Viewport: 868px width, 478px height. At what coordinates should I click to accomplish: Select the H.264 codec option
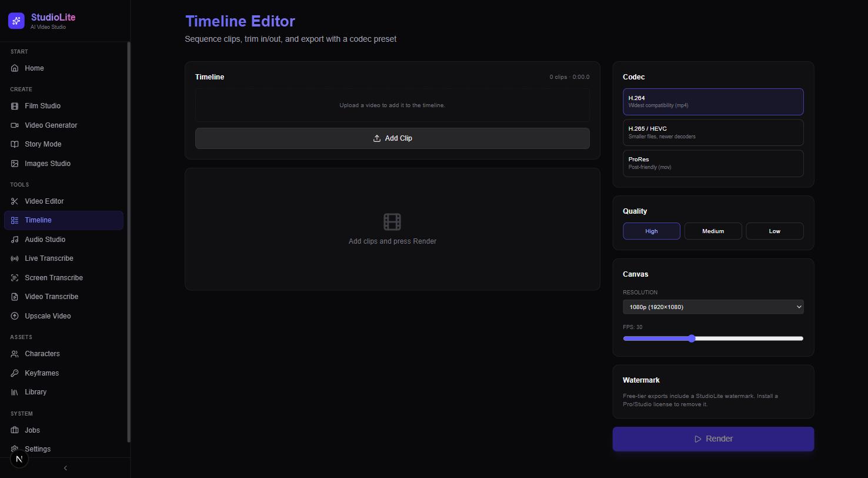pyautogui.click(x=713, y=102)
